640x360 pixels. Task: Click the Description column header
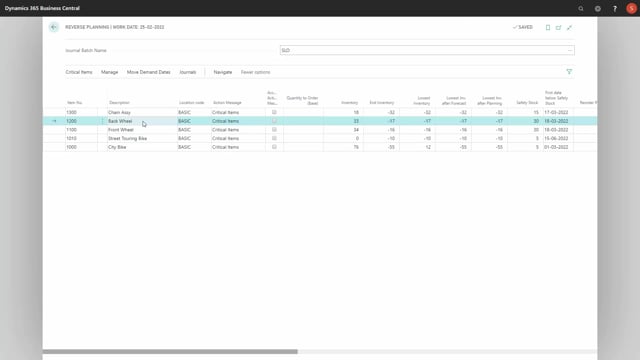[x=119, y=102]
